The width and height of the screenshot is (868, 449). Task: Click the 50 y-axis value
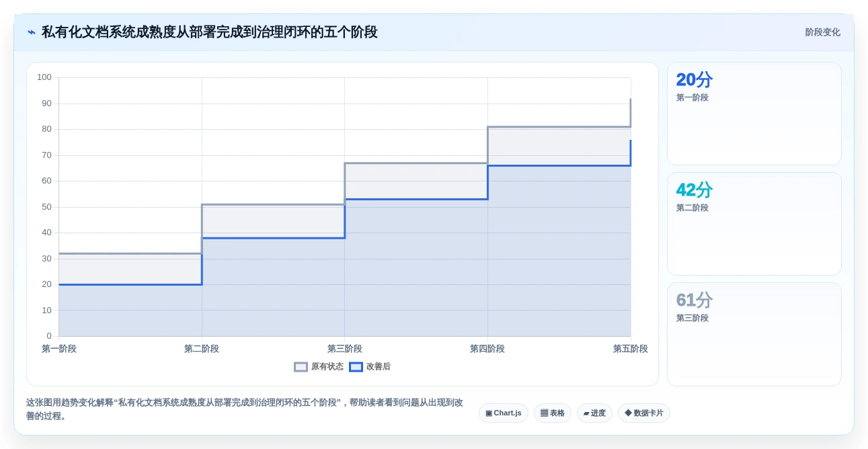point(46,207)
